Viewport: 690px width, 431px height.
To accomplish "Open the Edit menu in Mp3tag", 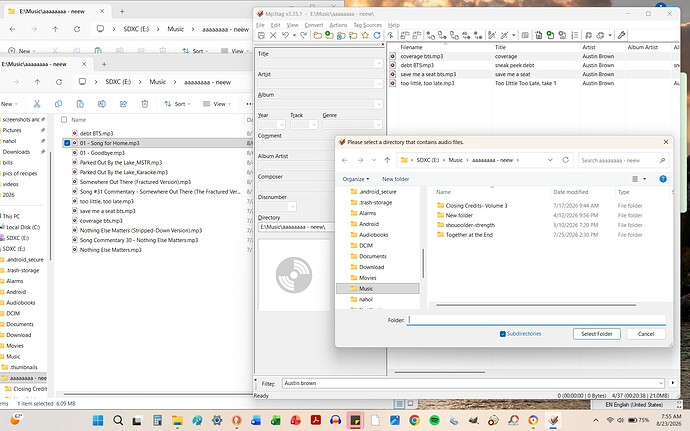I will pyautogui.click(x=275, y=25).
